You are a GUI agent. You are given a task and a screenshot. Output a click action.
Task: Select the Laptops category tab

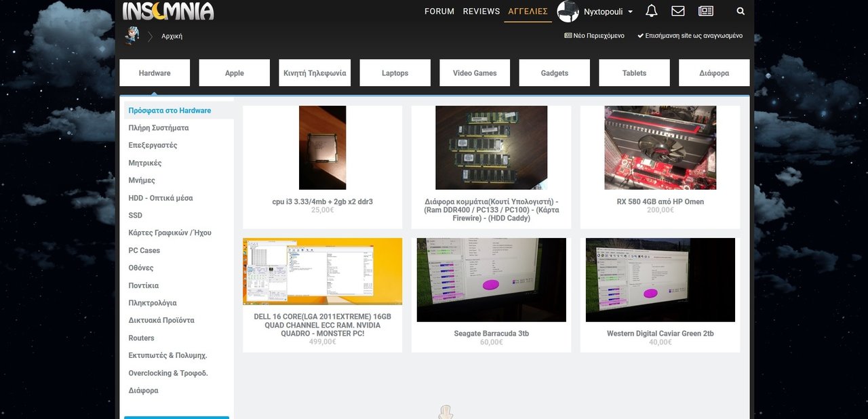[x=395, y=73]
